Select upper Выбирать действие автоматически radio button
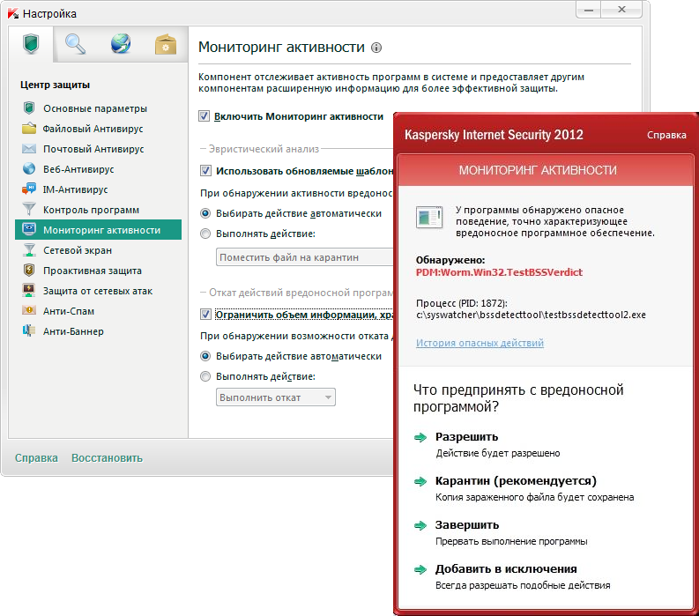 (205, 213)
